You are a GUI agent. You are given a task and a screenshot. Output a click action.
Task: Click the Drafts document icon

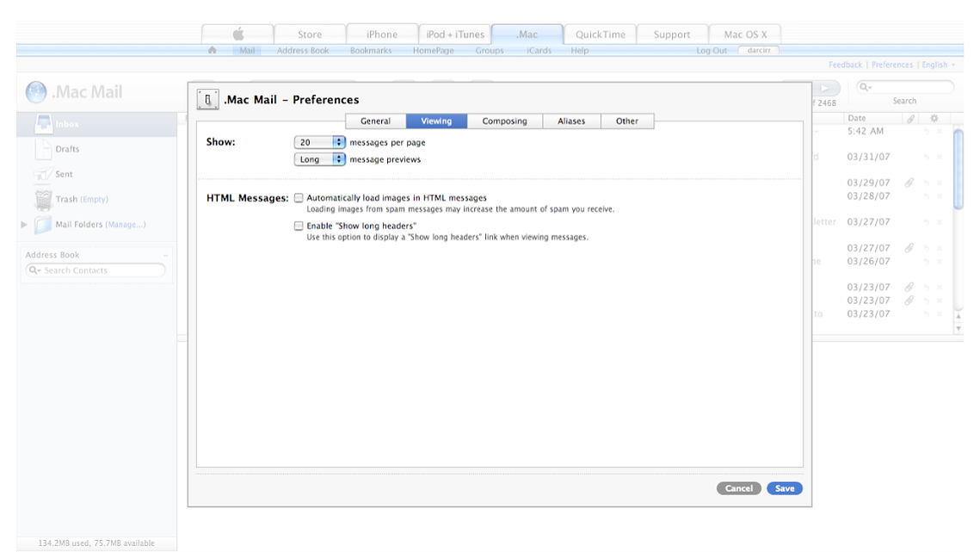point(43,149)
